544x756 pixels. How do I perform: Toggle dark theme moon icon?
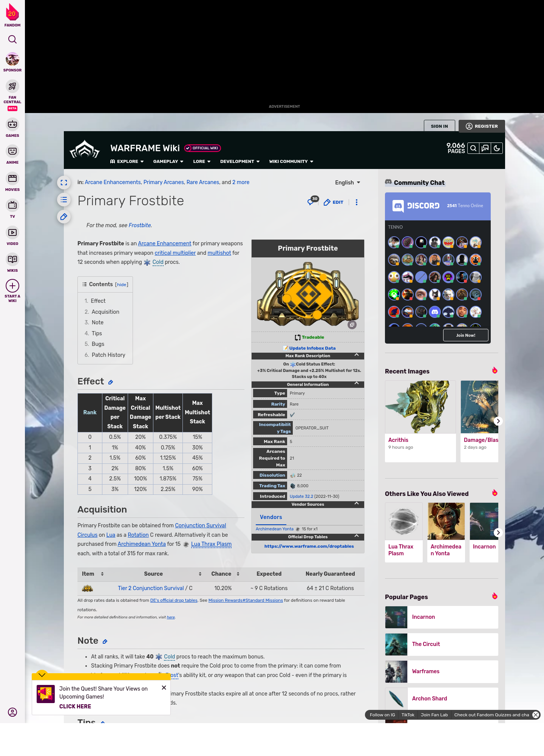497,148
